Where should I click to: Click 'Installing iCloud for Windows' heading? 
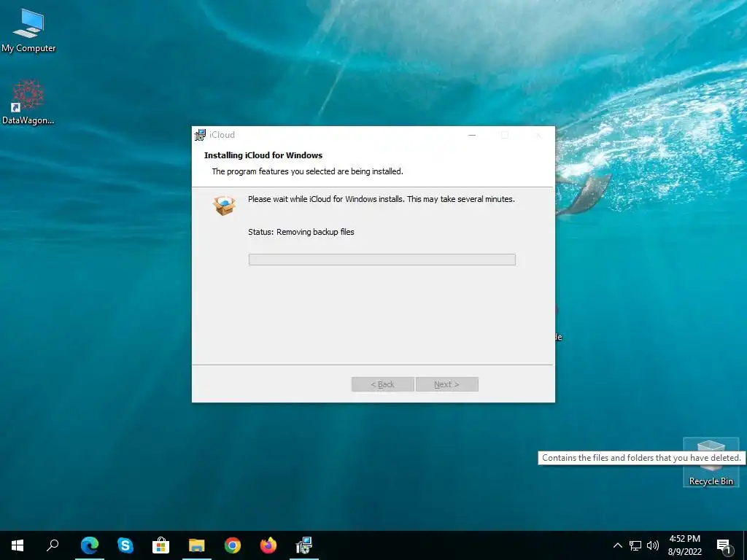pos(263,155)
